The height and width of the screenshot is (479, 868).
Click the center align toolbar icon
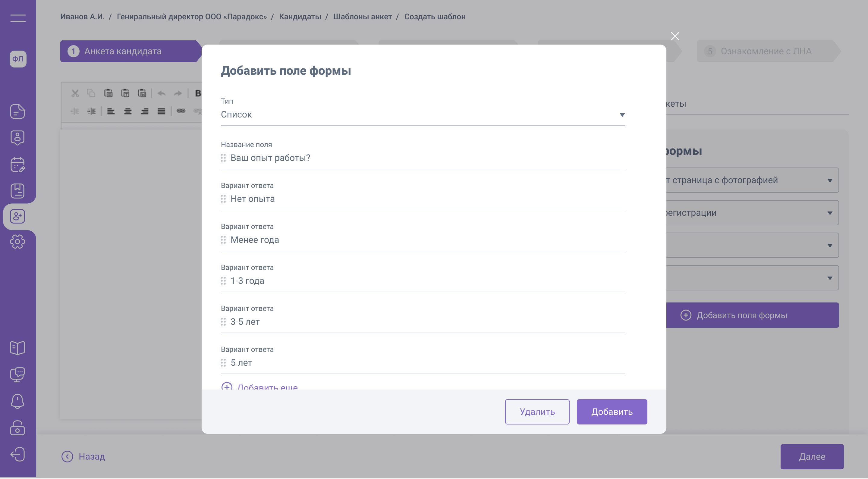coord(128,111)
